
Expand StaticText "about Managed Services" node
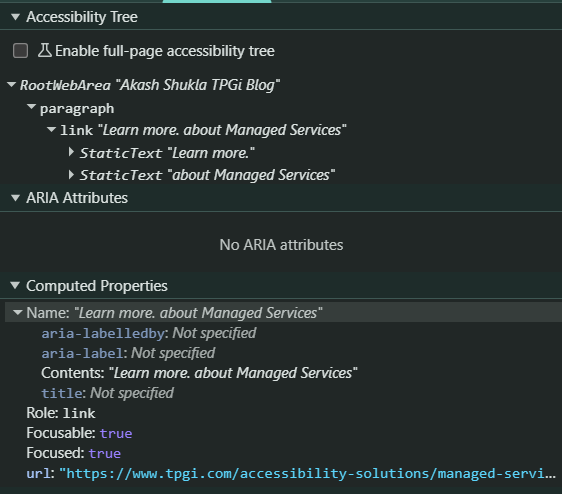click(71, 175)
